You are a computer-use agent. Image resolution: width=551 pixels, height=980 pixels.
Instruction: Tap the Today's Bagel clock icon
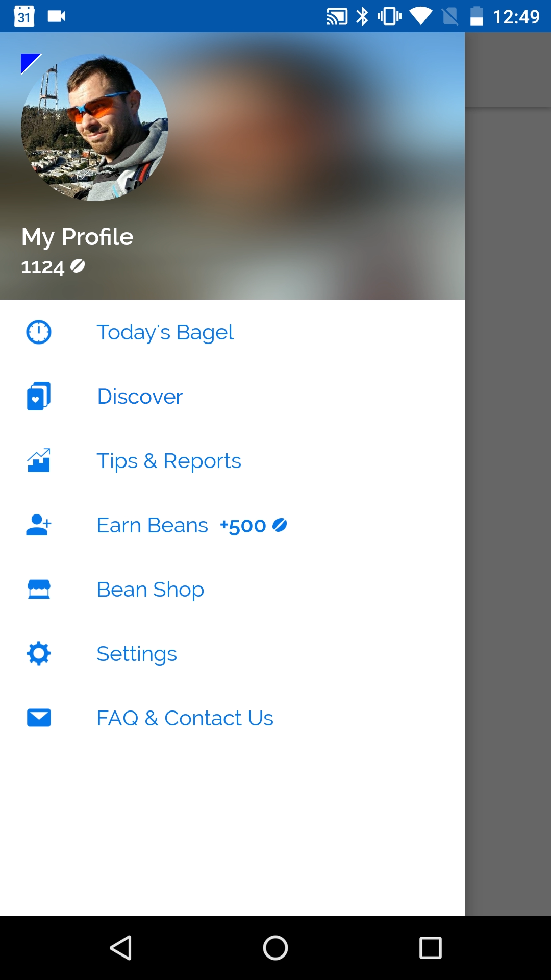point(39,332)
